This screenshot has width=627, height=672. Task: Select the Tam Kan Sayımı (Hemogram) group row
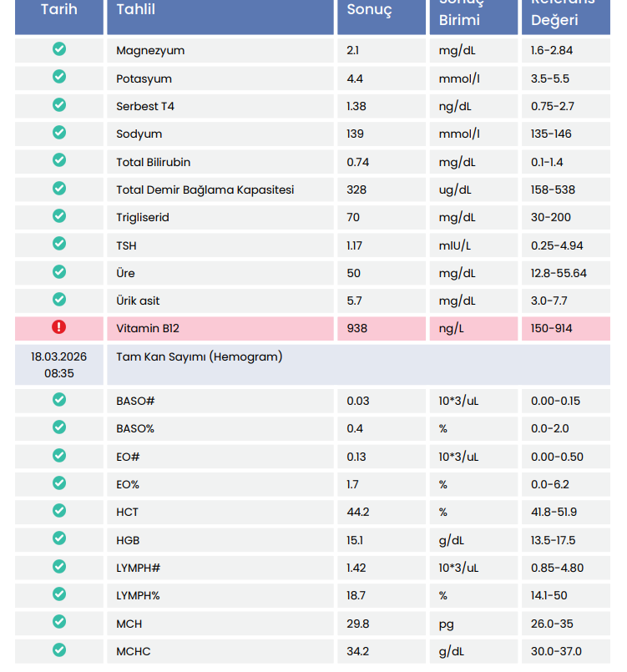(x=199, y=357)
